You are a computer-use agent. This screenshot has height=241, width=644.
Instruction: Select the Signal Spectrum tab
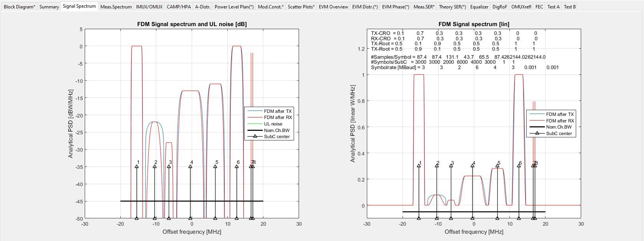(79, 6)
